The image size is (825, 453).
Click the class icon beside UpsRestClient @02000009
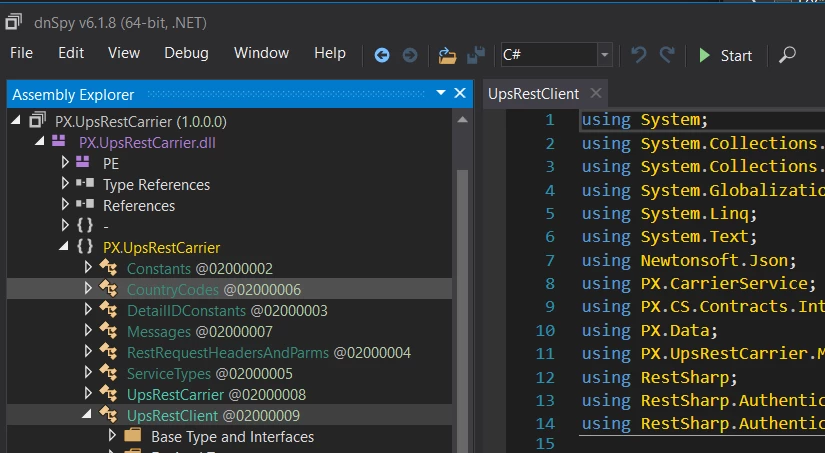(x=108, y=415)
